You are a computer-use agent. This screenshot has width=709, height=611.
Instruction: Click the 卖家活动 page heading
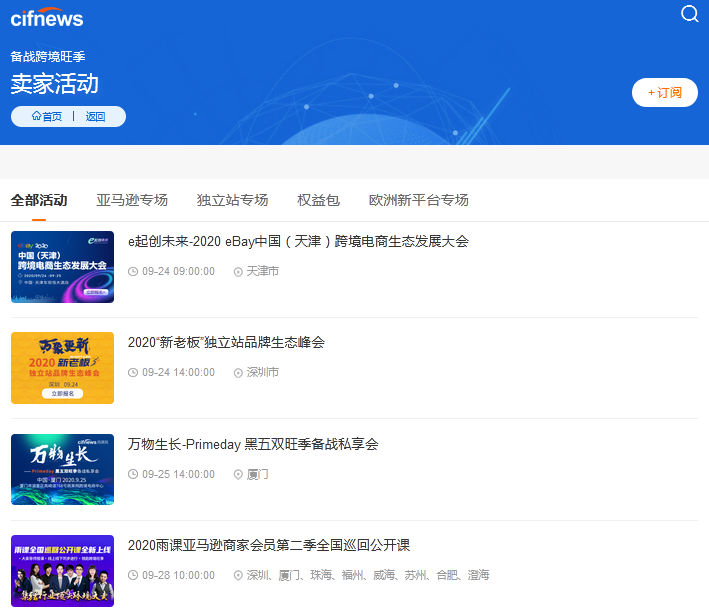coord(55,84)
